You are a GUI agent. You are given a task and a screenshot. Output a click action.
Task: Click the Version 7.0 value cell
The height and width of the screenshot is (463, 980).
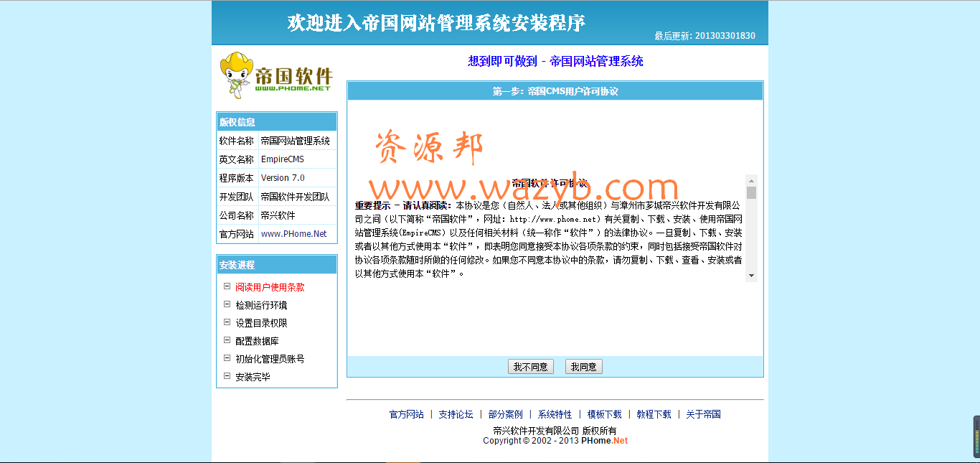pos(297,178)
